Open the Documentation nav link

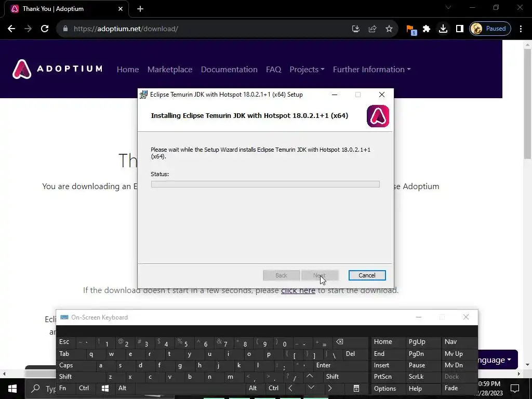(x=229, y=70)
